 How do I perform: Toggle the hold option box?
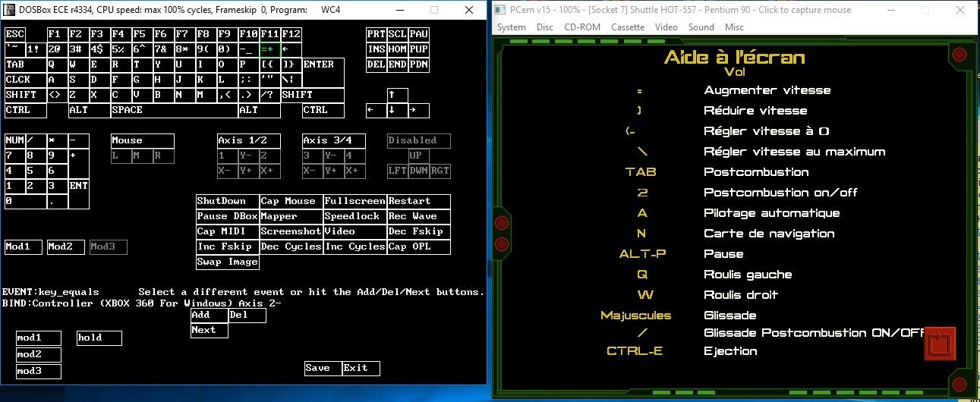click(99, 338)
